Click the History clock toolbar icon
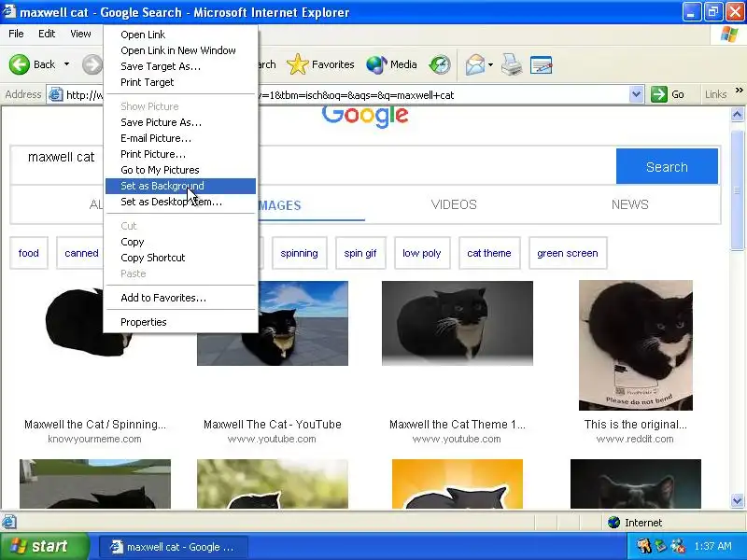Screen dimensions: 747x560 tap(439, 64)
